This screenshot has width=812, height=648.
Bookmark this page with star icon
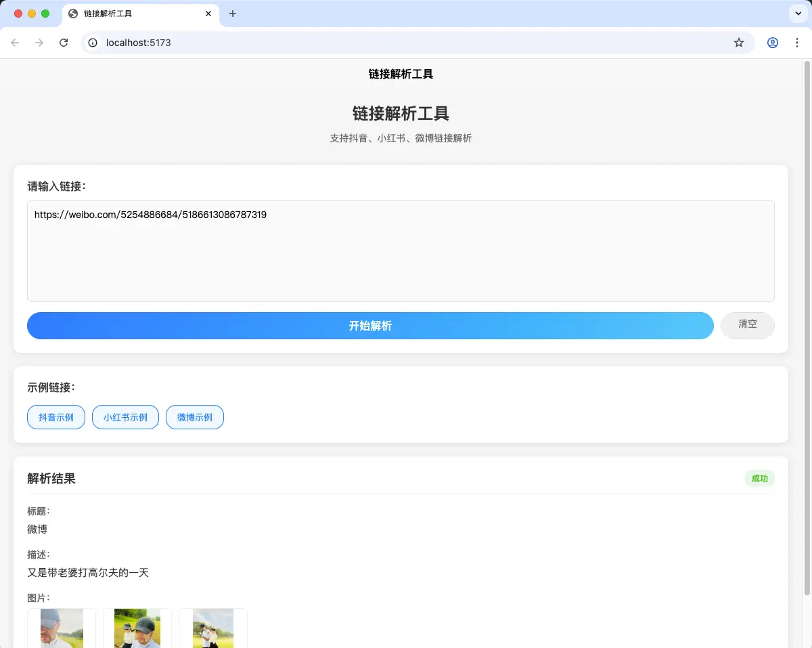coord(739,43)
